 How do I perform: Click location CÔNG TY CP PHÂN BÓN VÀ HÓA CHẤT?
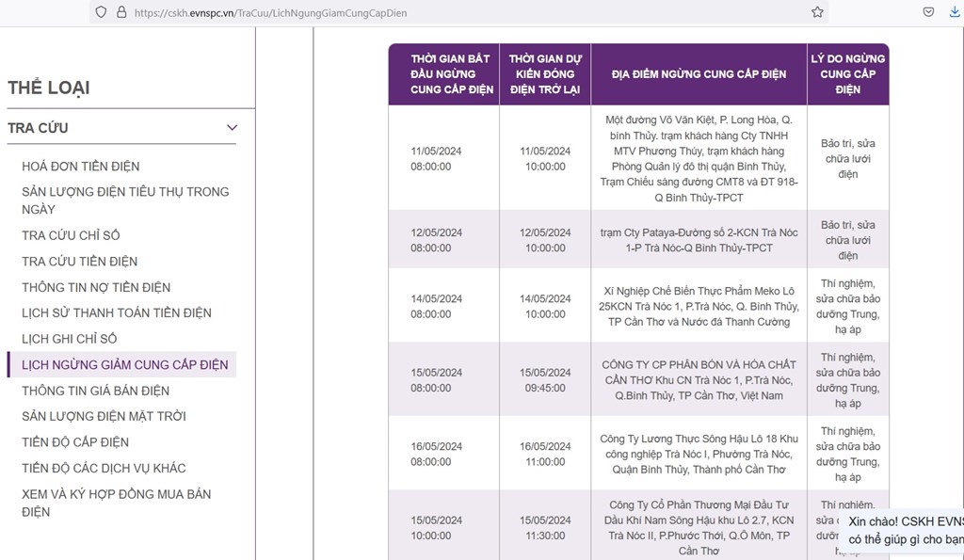699,380
